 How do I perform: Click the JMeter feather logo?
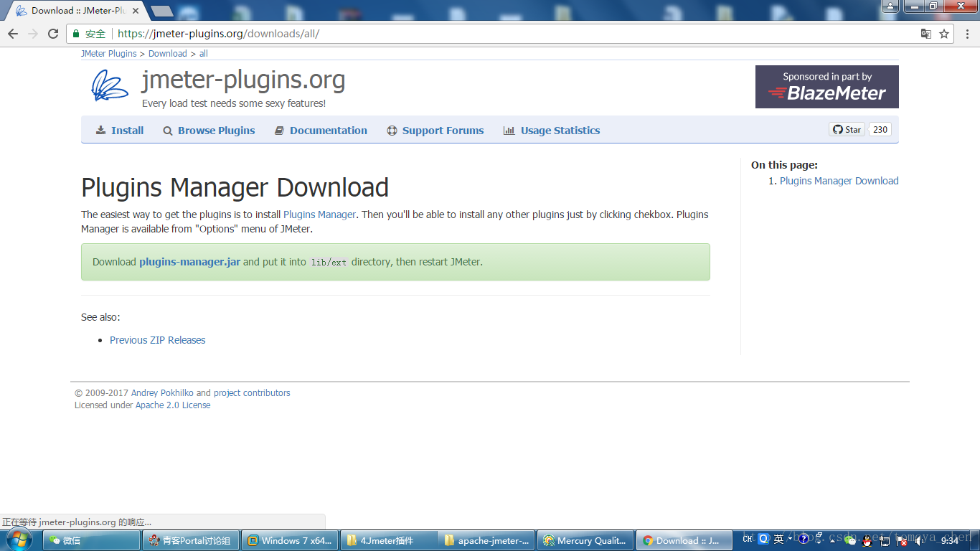[109, 86]
